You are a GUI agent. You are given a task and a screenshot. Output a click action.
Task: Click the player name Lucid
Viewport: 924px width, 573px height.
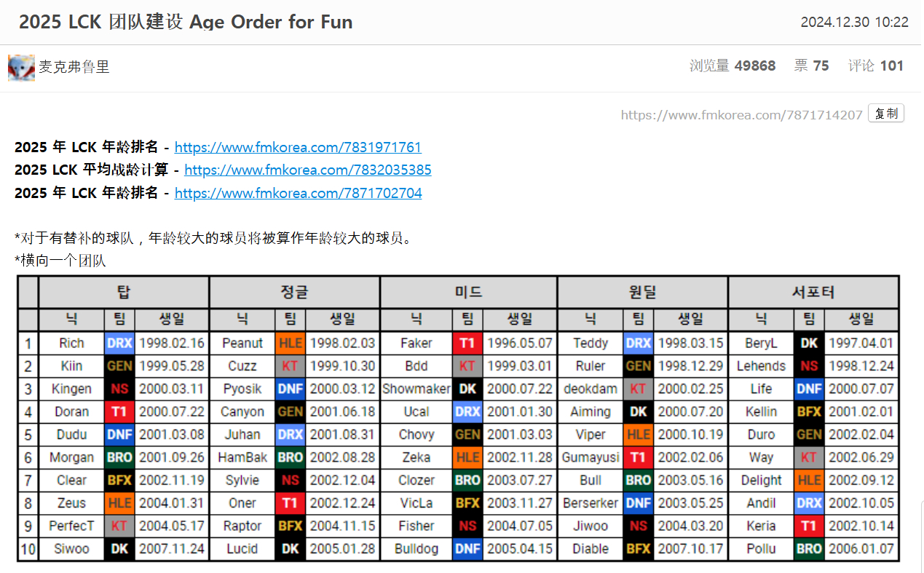coord(242,549)
